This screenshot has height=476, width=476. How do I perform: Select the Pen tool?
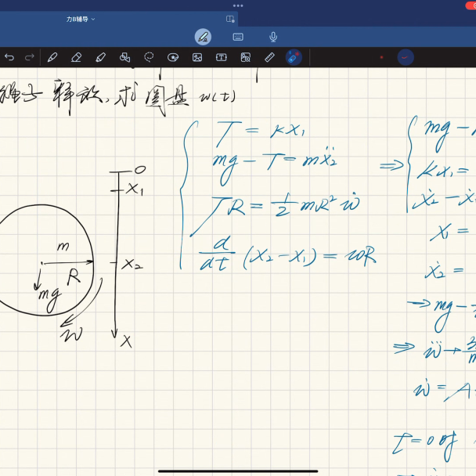pos(52,57)
